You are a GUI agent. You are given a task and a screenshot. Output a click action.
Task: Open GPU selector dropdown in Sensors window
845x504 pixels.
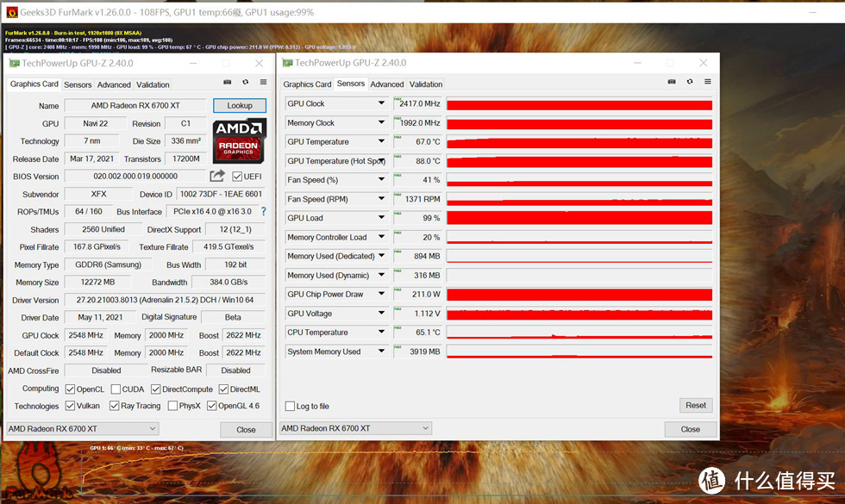coord(355,428)
